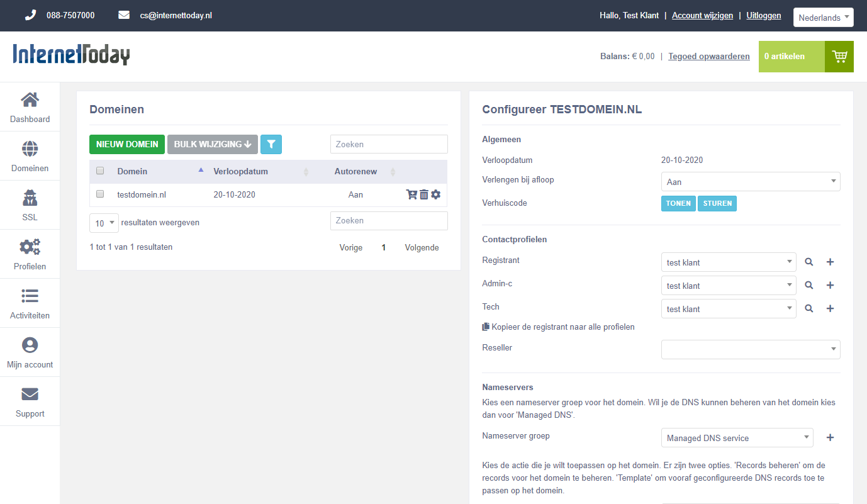Open the Registrant profile dropdown
This screenshot has width=867, height=504.
pos(729,262)
